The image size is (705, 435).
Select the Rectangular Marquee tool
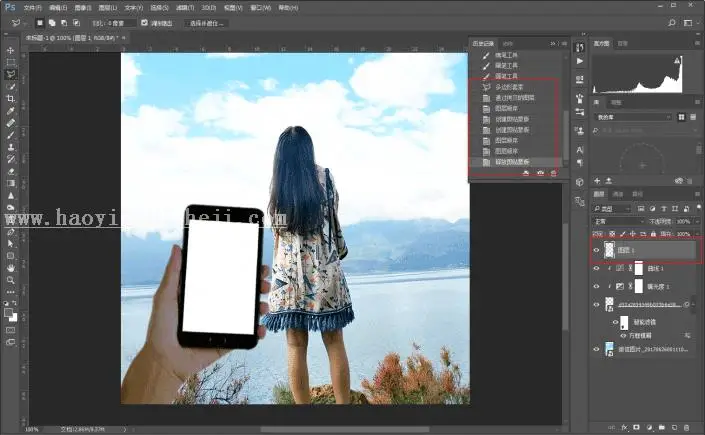pyautogui.click(x=10, y=63)
